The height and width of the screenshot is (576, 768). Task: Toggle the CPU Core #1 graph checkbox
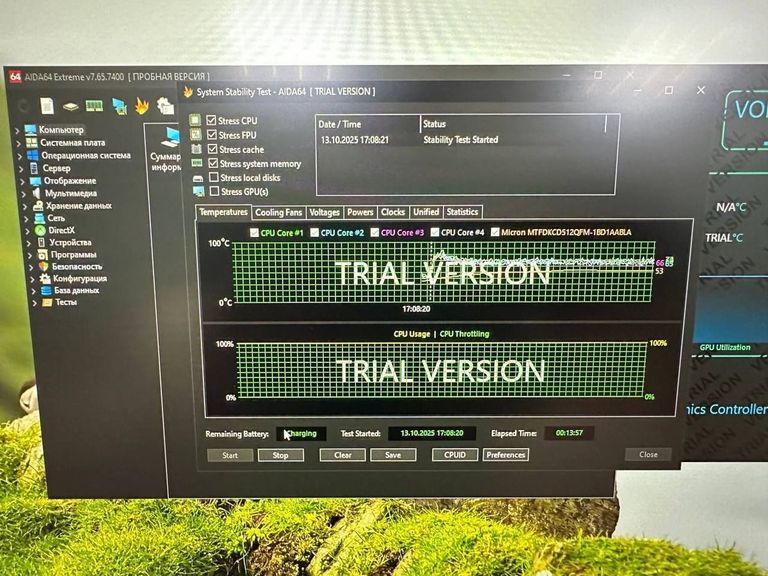coord(254,233)
